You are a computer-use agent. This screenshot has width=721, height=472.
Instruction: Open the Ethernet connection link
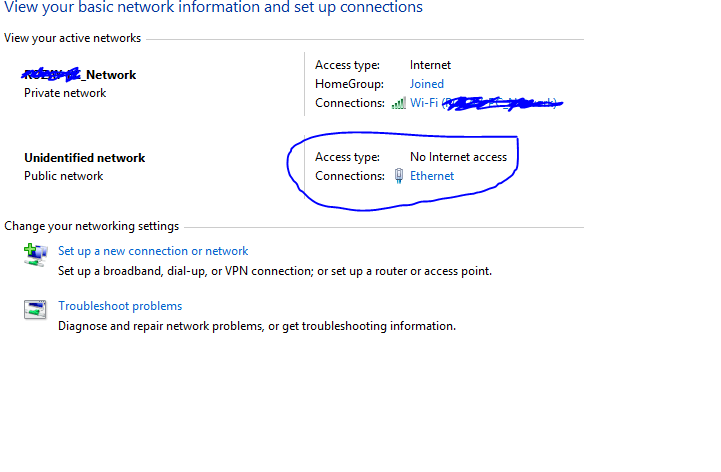pos(431,176)
